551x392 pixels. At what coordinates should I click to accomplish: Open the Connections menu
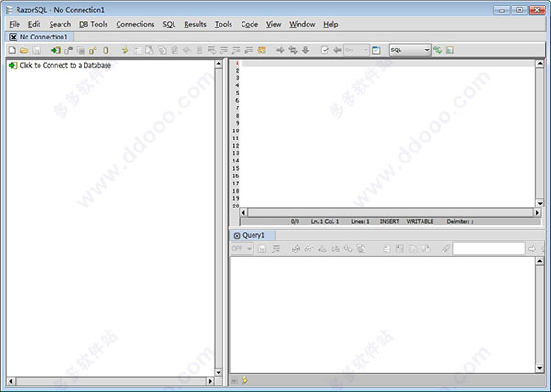135,24
